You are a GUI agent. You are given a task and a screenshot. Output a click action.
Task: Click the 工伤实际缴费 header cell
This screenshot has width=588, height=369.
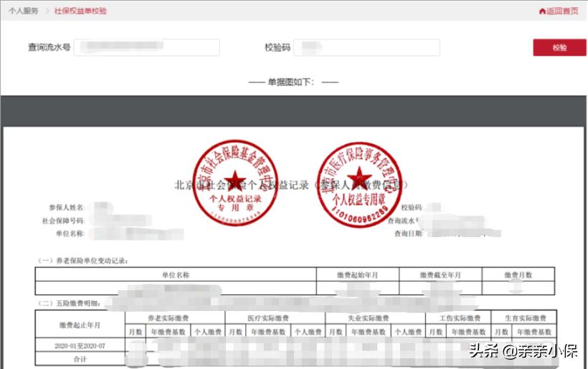coord(460,318)
